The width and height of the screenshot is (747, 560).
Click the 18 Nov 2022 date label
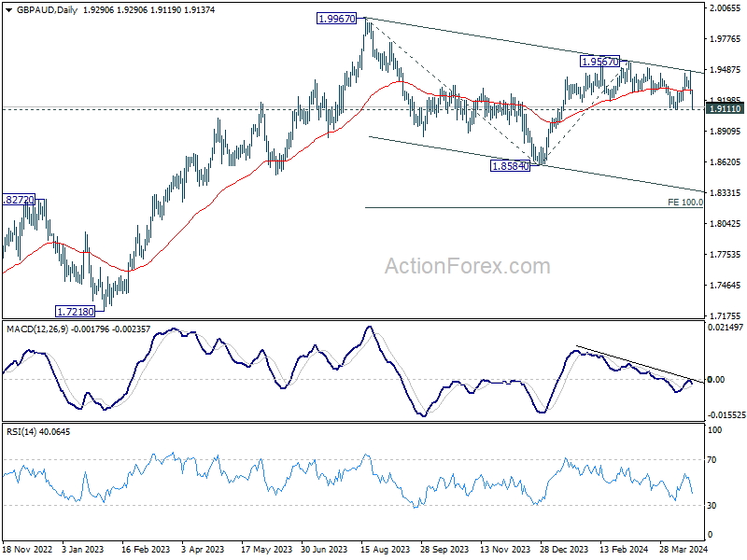point(28,550)
